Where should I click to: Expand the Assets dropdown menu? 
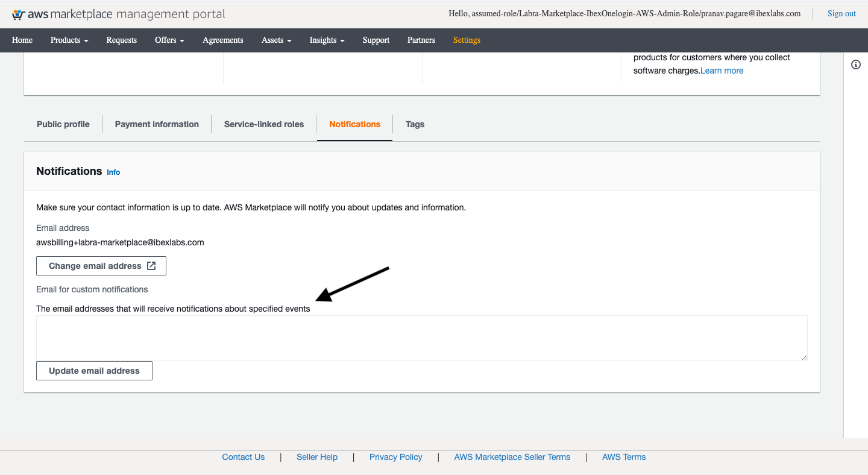pos(276,40)
